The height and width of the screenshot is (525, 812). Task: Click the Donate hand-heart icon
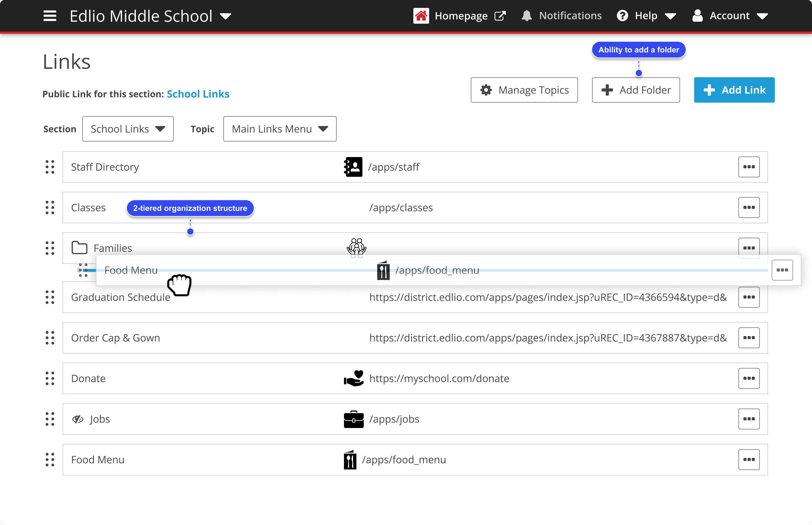point(354,378)
